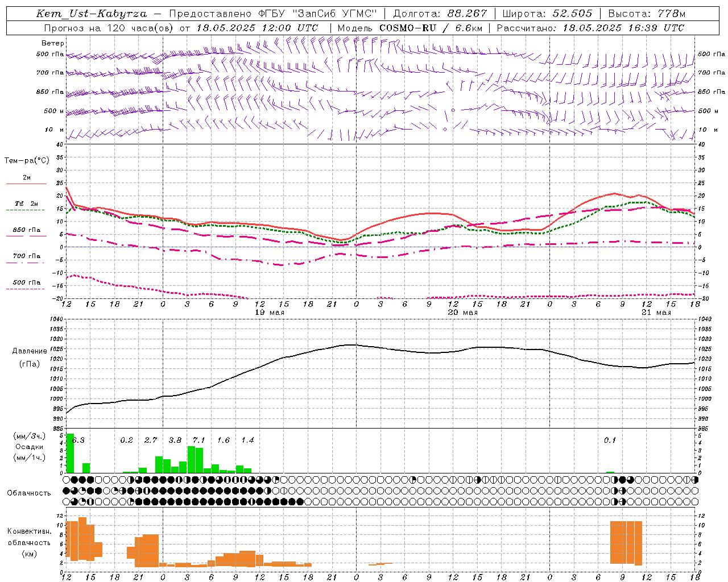This screenshot has height=582, width=728.
Task: Click the 21 мая date label
Action: (656, 312)
